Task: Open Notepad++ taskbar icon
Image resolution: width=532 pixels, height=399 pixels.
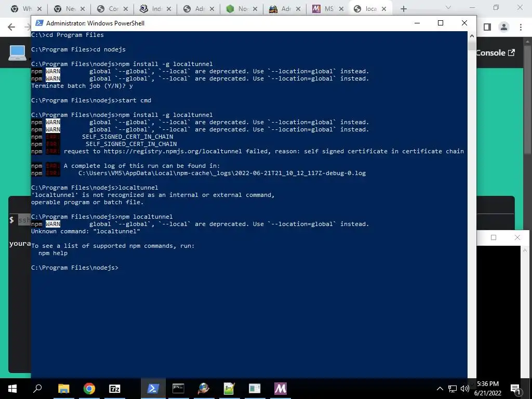Action: 229,389
